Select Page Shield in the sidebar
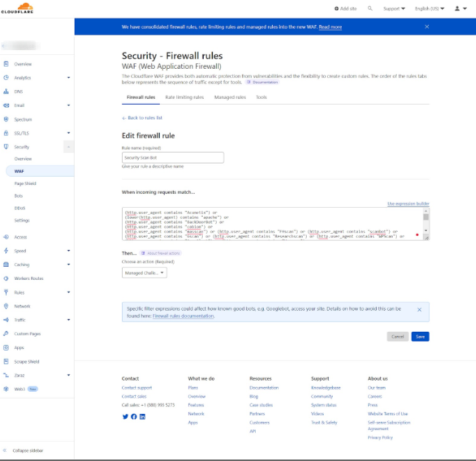The image size is (476, 461). (x=25, y=184)
